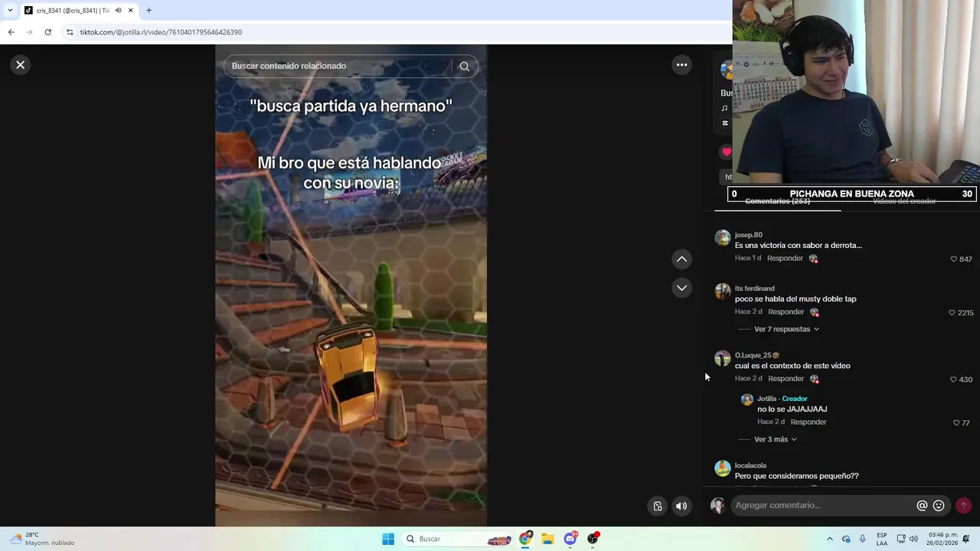The width and height of the screenshot is (980, 551).
Task: Reply to Its ferdinand's comment
Action: 786,312
